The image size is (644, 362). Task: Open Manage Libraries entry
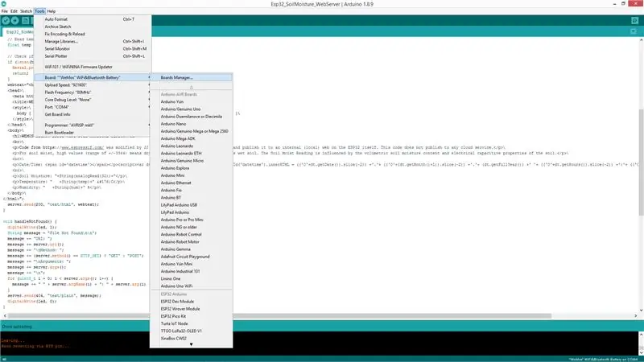pyautogui.click(x=93, y=42)
